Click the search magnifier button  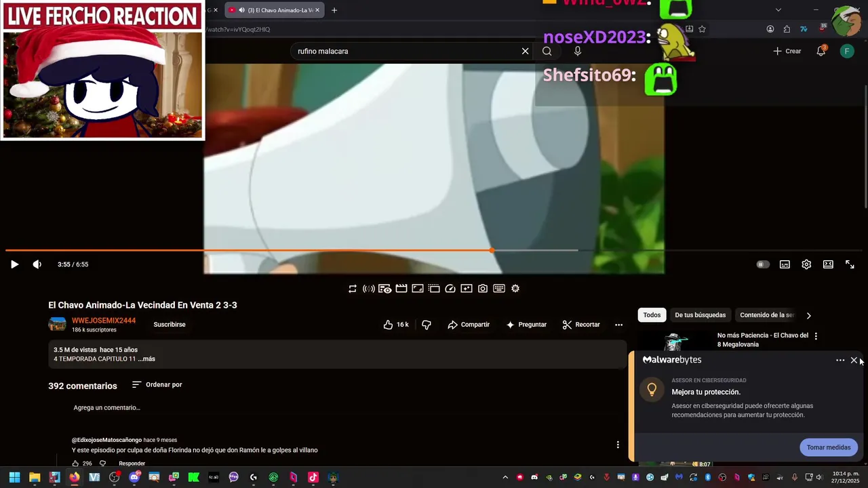tap(547, 51)
